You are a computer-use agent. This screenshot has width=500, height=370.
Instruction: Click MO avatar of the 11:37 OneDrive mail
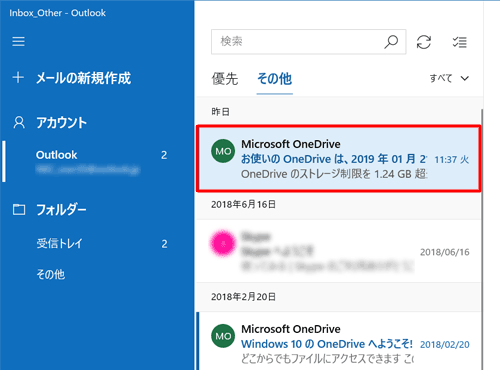223,151
